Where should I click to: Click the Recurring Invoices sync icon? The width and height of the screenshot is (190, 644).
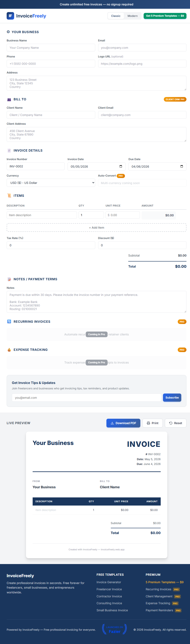pyautogui.click(x=9, y=321)
